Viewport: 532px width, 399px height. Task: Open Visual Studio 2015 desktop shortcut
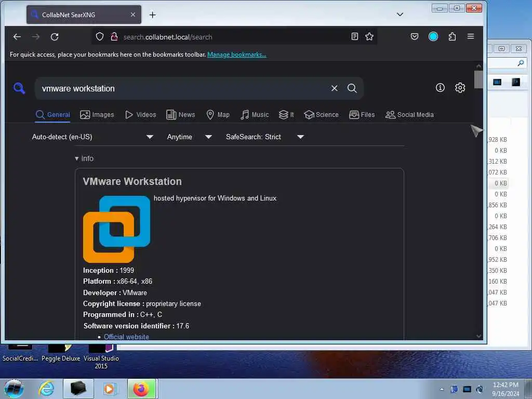[x=101, y=357]
